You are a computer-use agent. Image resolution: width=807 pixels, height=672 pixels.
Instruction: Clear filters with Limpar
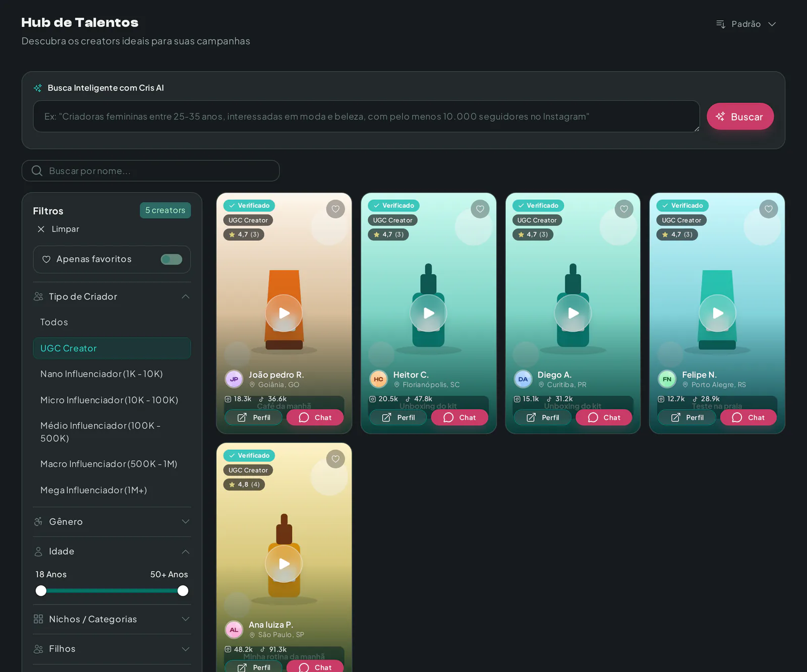[x=59, y=229]
